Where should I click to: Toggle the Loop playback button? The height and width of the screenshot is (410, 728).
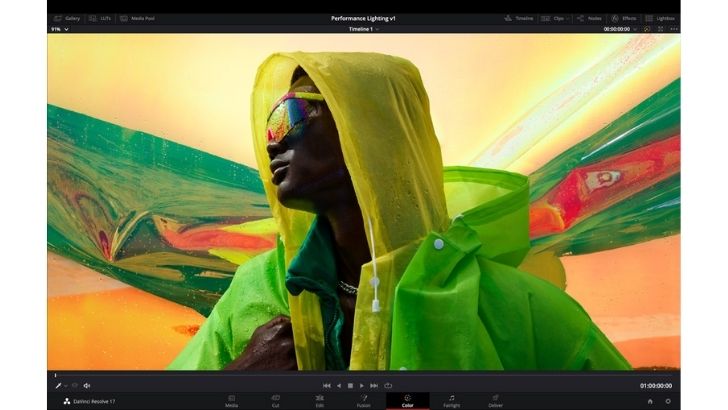click(387, 385)
